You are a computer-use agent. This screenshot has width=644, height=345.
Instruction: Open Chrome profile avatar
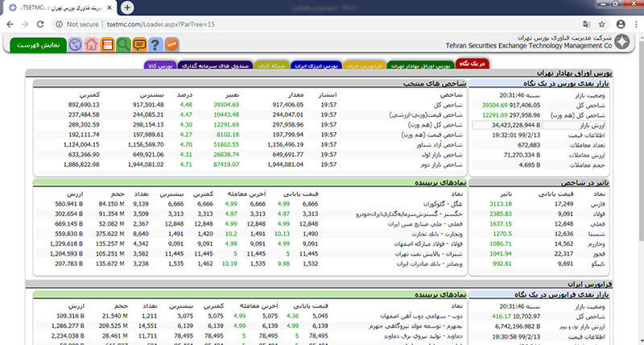(621, 24)
